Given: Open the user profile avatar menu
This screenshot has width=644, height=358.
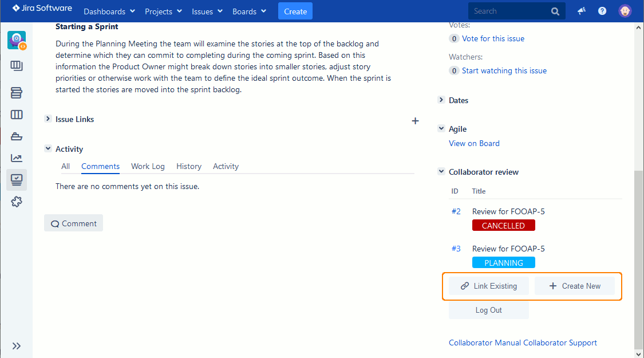Looking at the screenshot, I should click(625, 11).
